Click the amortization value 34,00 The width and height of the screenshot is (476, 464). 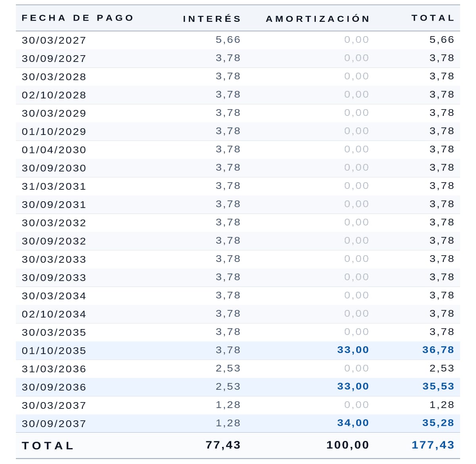353,423
